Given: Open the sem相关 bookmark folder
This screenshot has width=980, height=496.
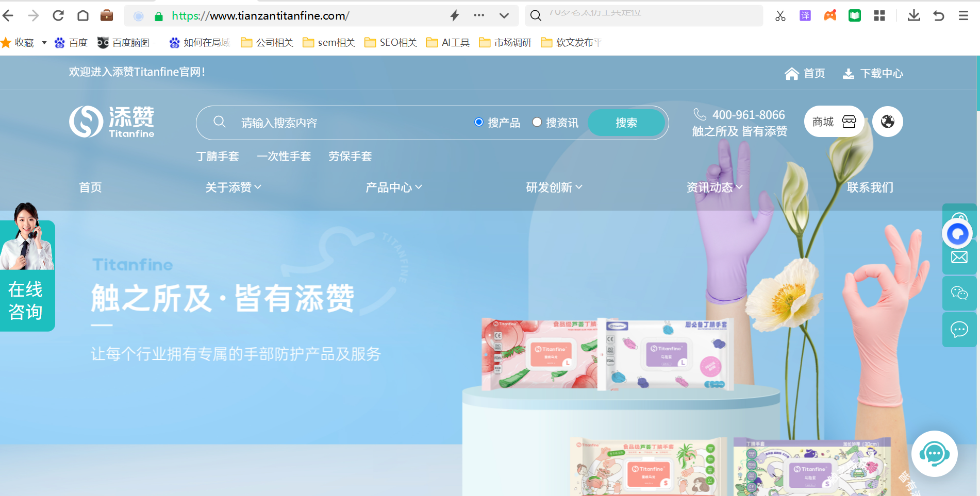Looking at the screenshot, I should (329, 43).
